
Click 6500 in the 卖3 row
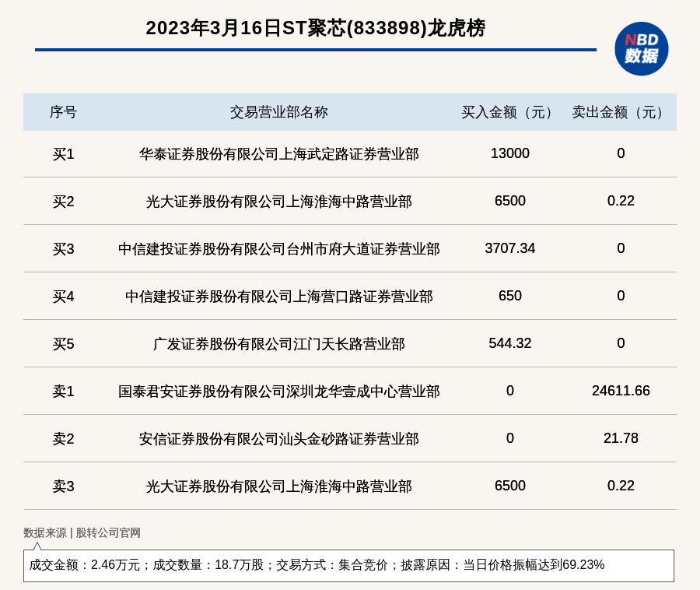[x=509, y=486]
